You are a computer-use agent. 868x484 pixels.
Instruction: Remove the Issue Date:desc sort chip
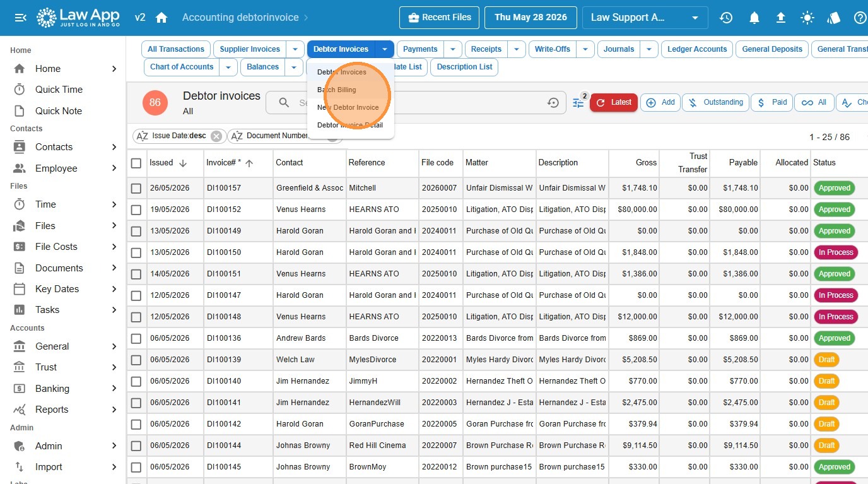216,136
